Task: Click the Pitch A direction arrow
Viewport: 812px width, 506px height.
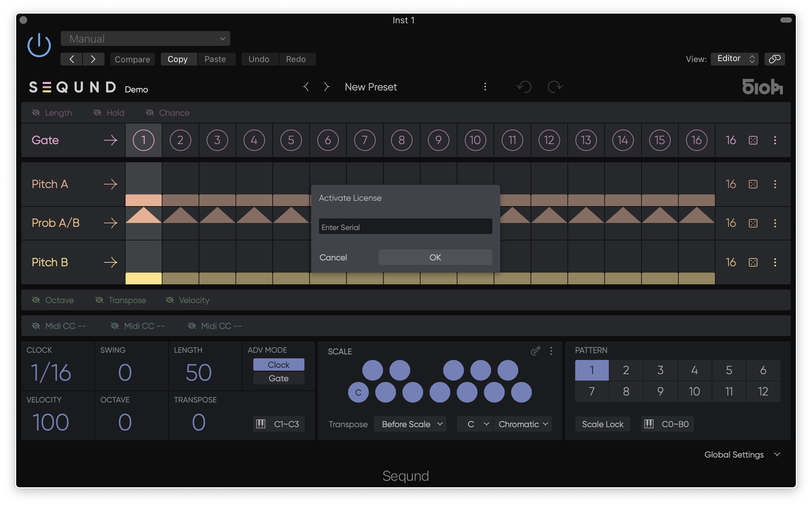Action: pos(111,184)
